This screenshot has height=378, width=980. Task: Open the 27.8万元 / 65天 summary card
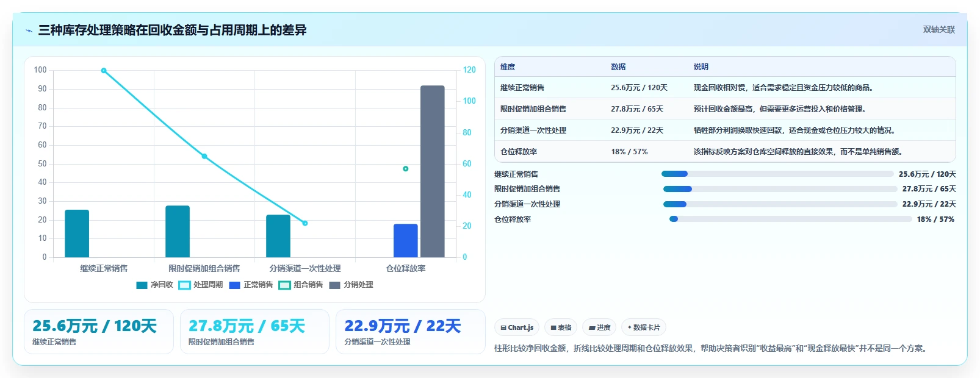pos(254,332)
